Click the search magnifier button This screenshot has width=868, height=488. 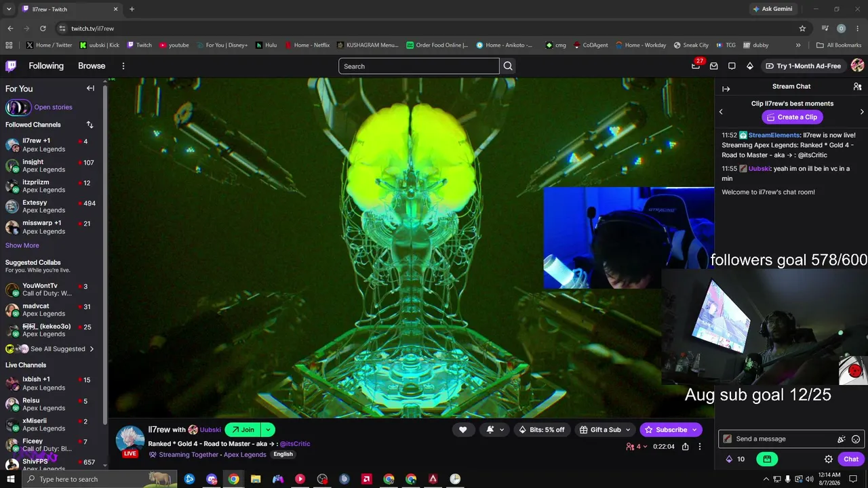click(x=508, y=66)
